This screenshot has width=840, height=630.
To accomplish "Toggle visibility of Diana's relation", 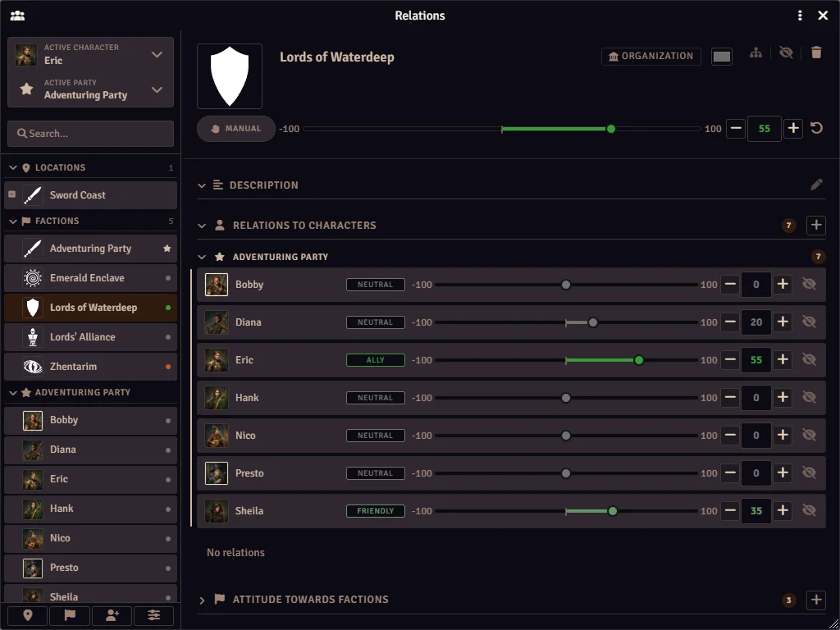I will [809, 322].
